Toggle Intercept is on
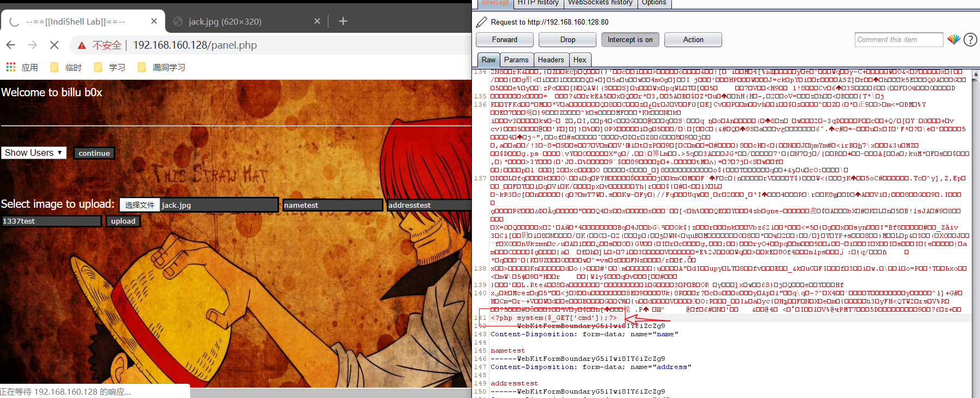 point(630,39)
